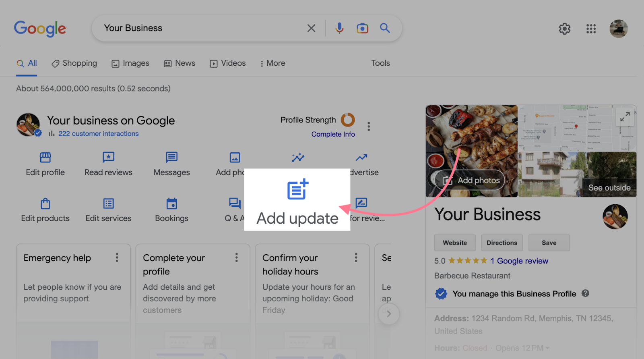The width and height of the screenshot is (644, 359).
Task: Switch to the Images tab
Action: [x=130, y=63]
